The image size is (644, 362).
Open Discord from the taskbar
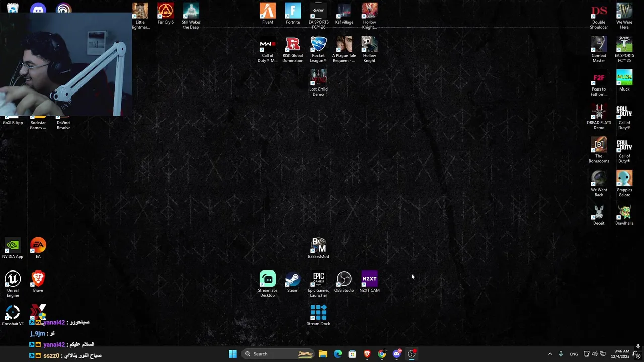point(397,354)
